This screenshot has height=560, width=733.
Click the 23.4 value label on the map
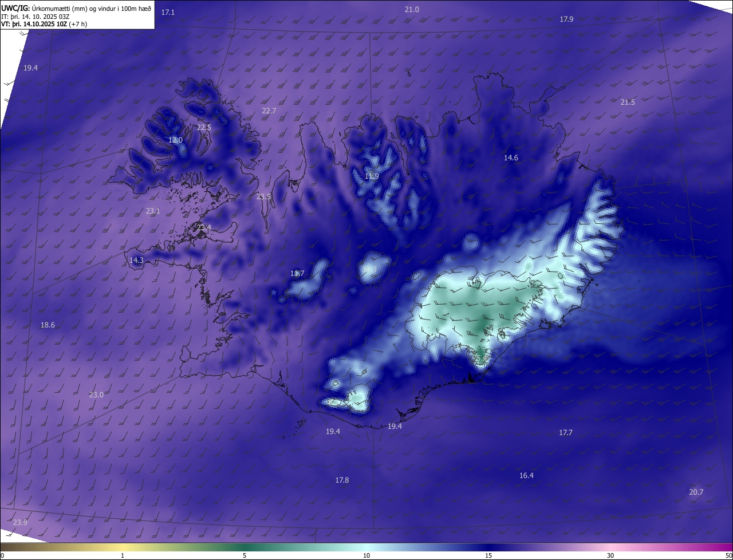point(204,227)
